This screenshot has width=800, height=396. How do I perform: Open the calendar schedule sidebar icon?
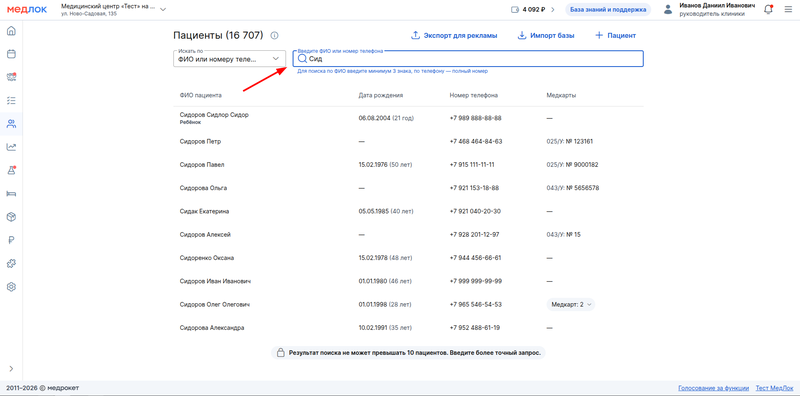[11, 54]
